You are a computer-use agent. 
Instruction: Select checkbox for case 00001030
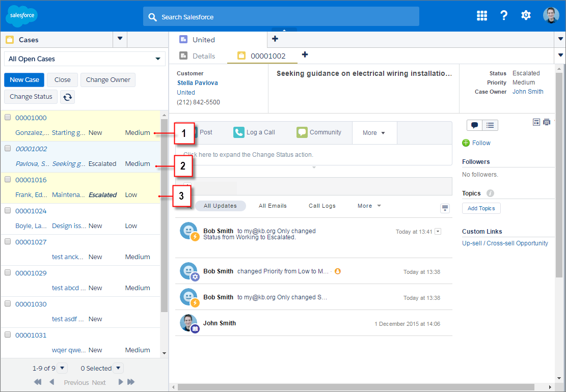point(8,303)
